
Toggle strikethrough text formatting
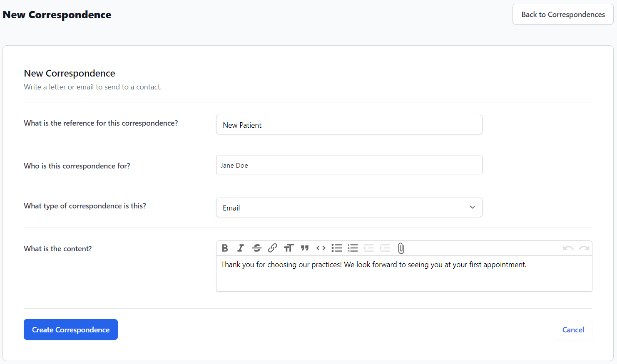click(x=257, y=248)
